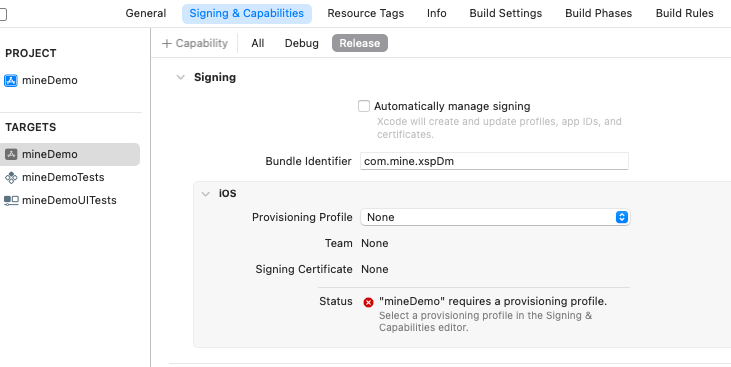Open the General tab

coord(145,14)
